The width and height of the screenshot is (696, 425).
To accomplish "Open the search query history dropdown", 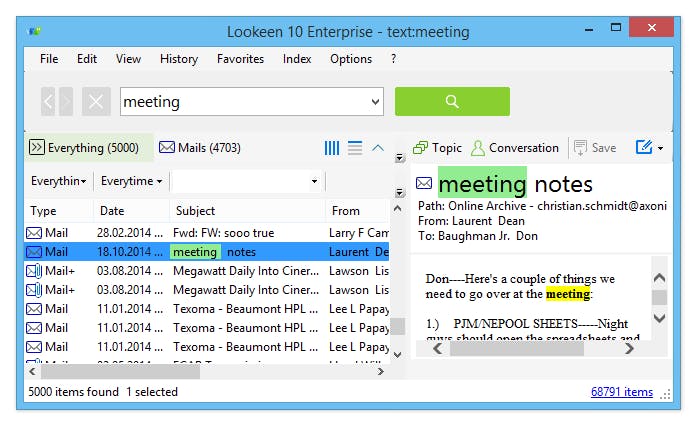I will coord(375,102).
